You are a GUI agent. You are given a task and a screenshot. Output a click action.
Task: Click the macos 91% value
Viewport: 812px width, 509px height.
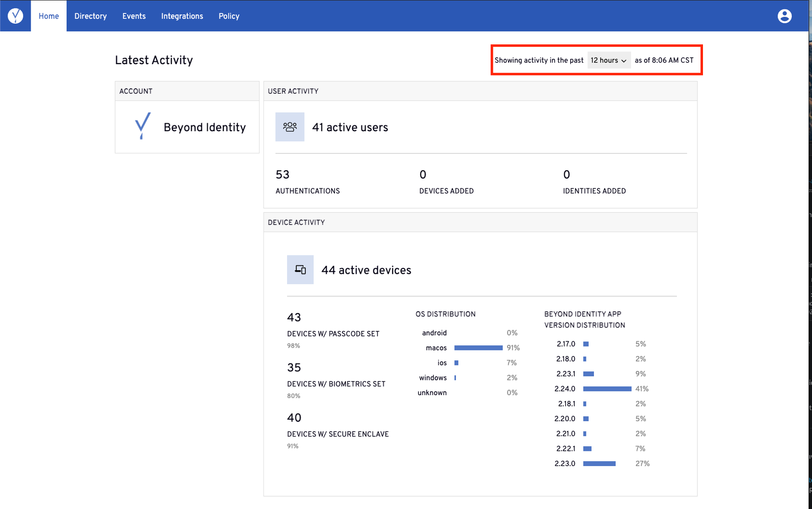pos(513,348)
